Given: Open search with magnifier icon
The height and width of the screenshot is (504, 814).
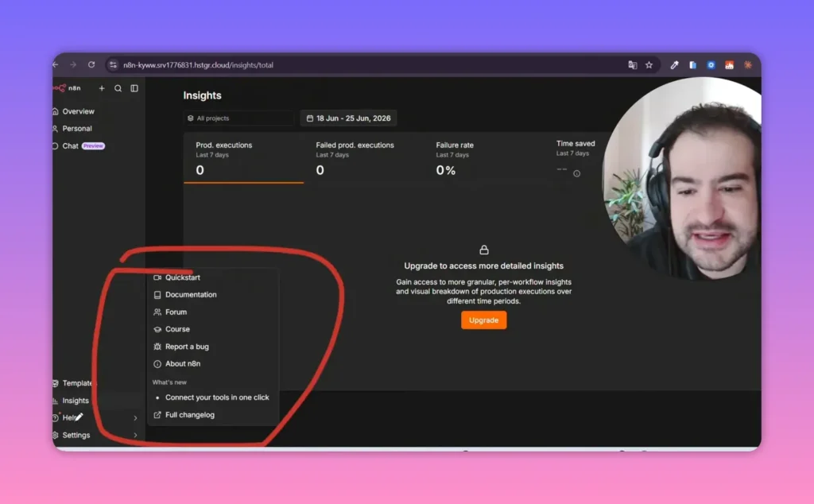Looking at the screenshot, I should pyautogui.click(x=118, y=88).
